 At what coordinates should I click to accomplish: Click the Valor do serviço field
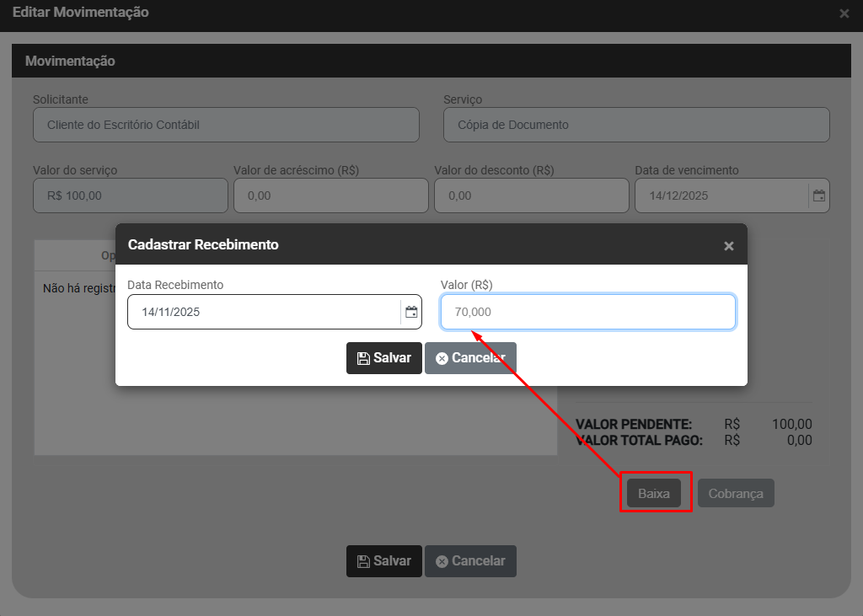coord(131,196)
